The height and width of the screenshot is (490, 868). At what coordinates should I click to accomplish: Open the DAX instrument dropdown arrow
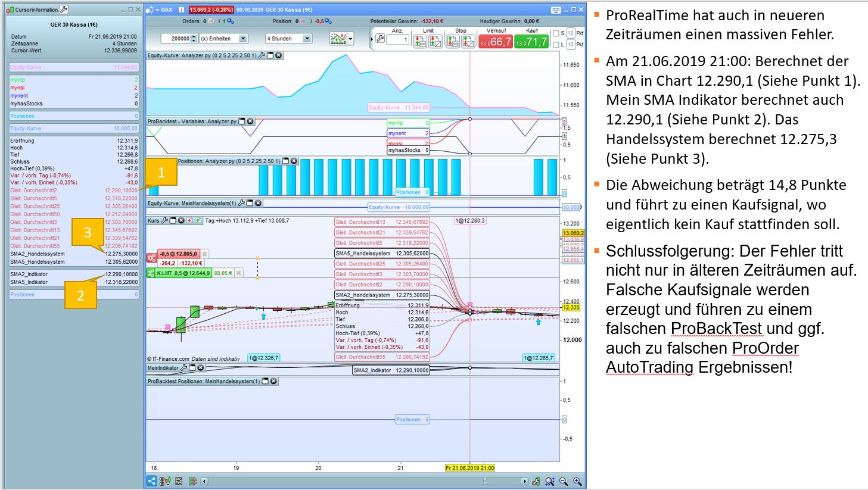(157, 10)
